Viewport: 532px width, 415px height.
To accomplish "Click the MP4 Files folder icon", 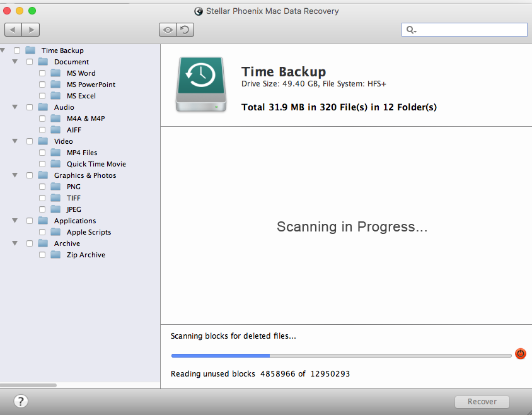I will coord(55,153).
